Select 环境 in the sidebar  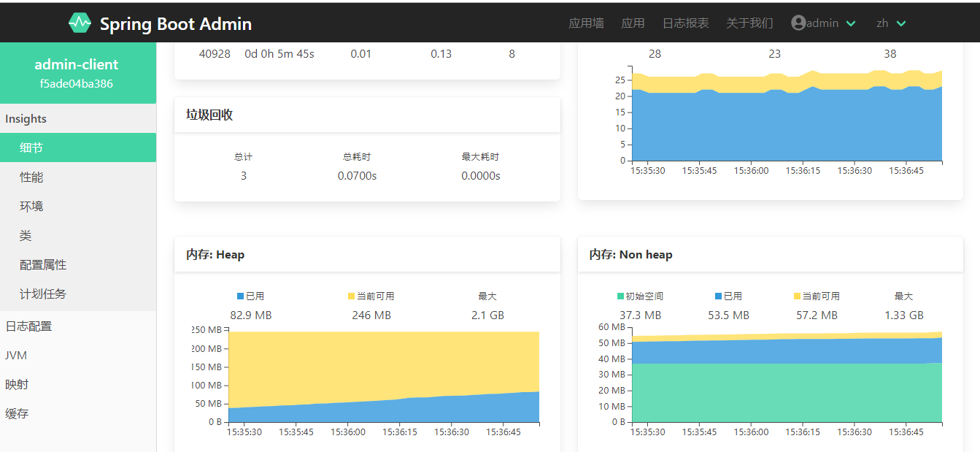point(31,207)
